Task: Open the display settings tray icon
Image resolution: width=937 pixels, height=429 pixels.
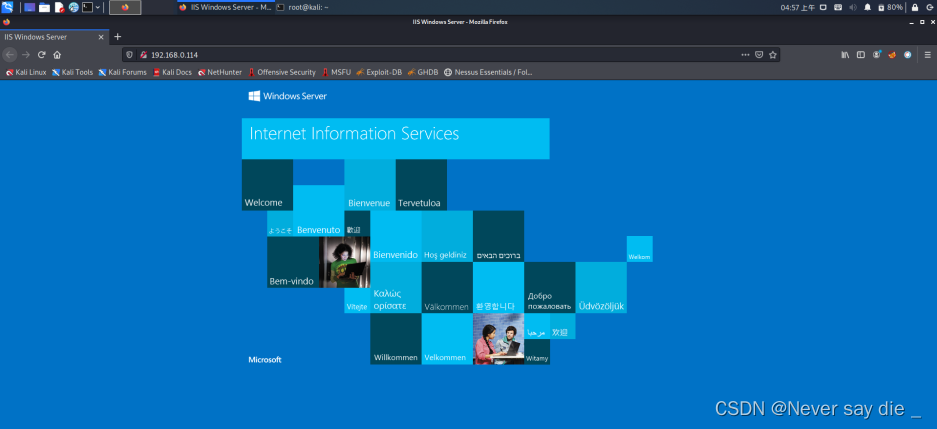Action: point(823,7)
